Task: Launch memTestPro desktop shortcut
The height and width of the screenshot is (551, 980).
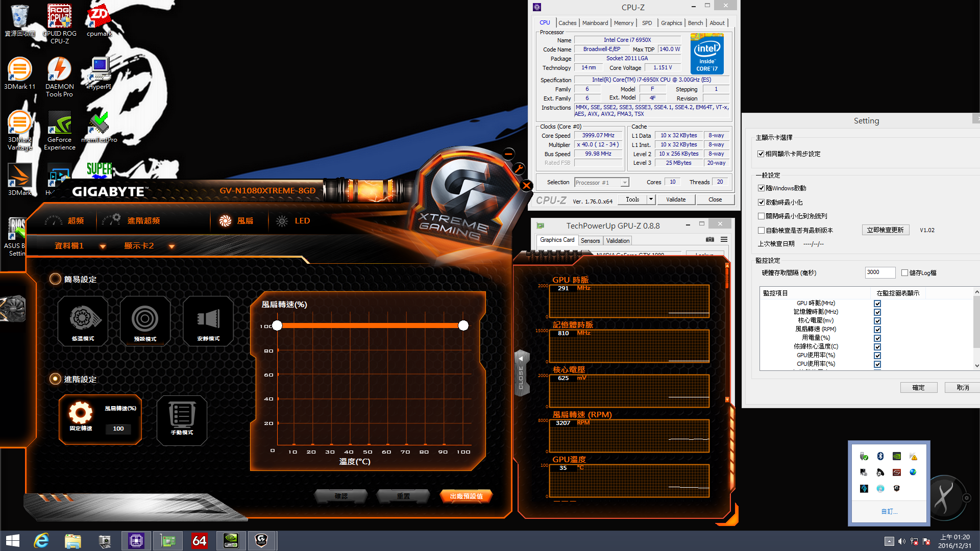Action: pyautogui.click(x=99, y=127)
